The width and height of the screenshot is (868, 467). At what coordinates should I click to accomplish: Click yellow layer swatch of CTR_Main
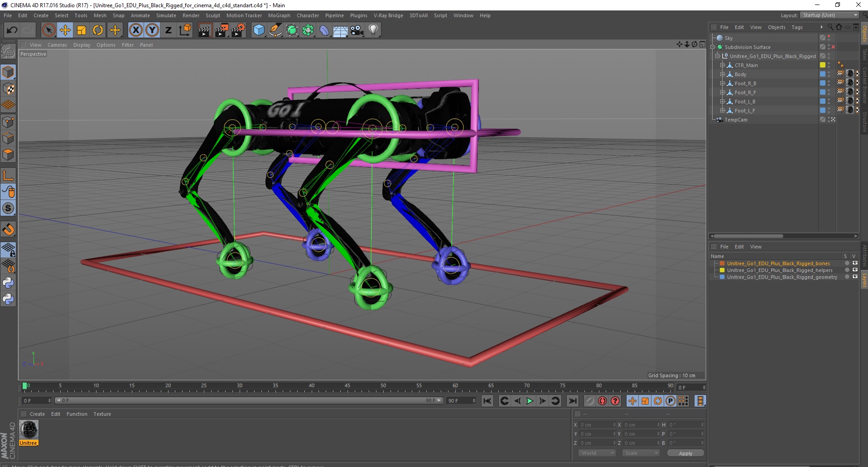coord(822,65)
